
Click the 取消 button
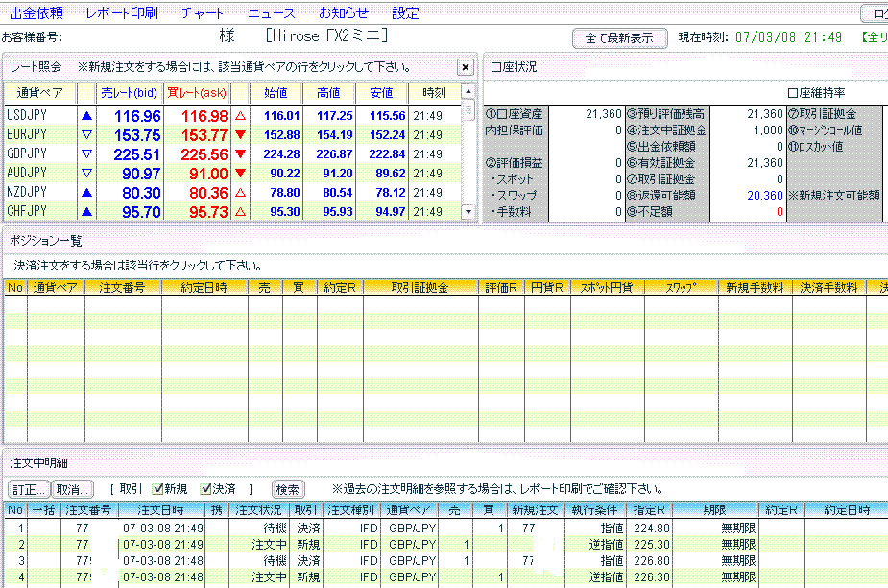point(73,489)
